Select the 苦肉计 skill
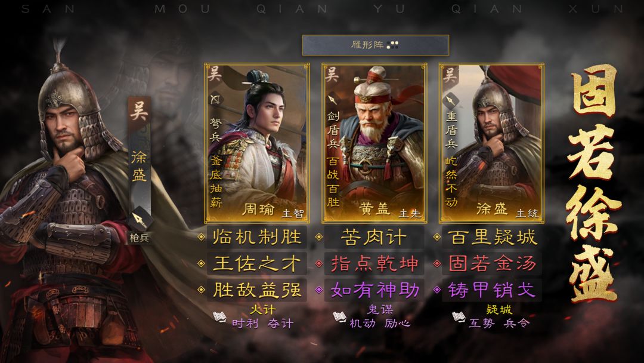The image size is (644, 363). (x=374, y=237)
